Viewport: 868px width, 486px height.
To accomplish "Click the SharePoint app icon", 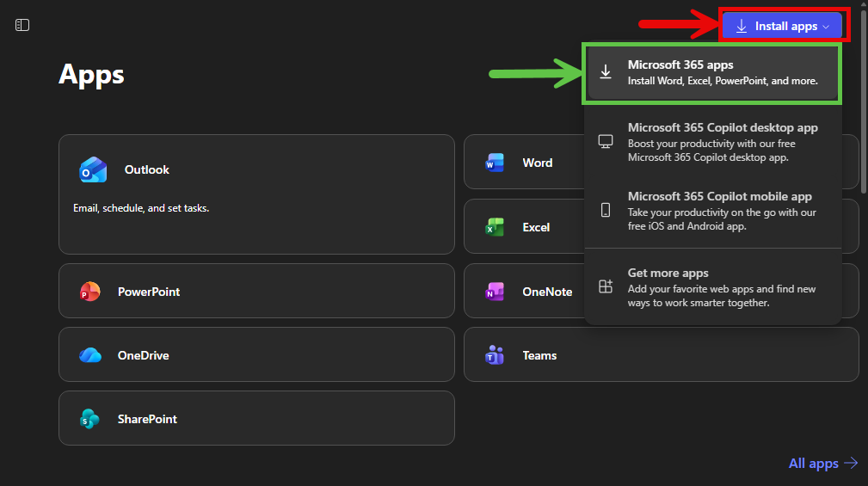I will (x=89, y=419).
